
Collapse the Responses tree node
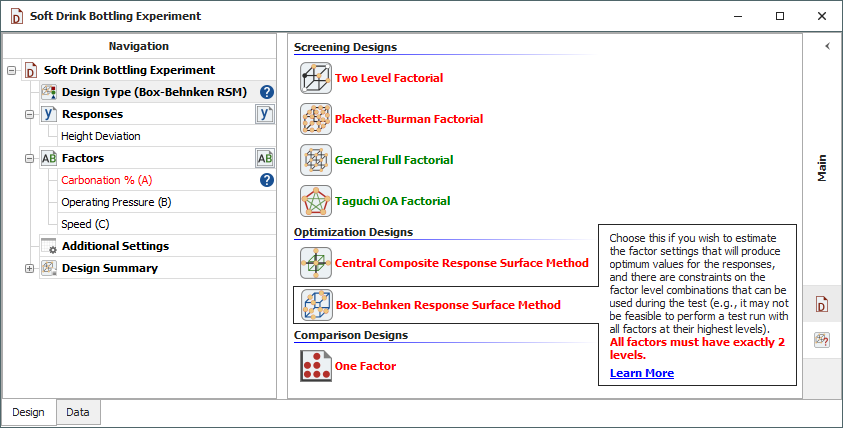[29, 114]
